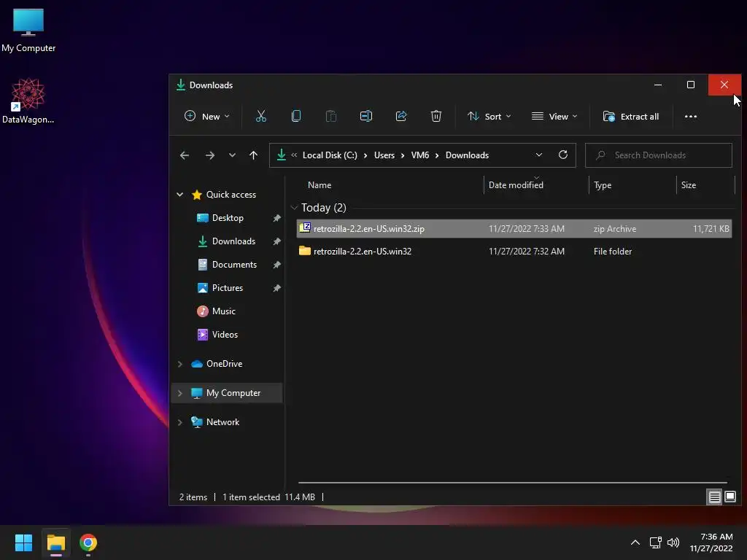
Task: Click the File folder type cell
Action: pos(613,252)
